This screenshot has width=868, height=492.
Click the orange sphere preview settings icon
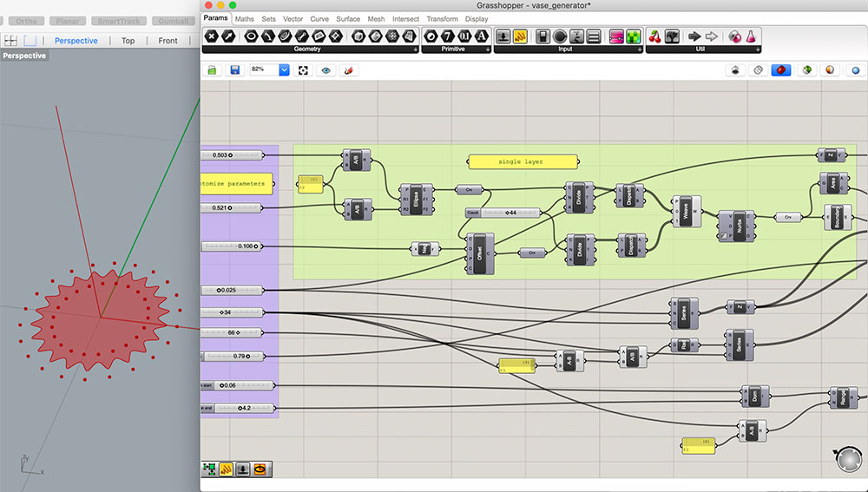[x=830, y=70]
